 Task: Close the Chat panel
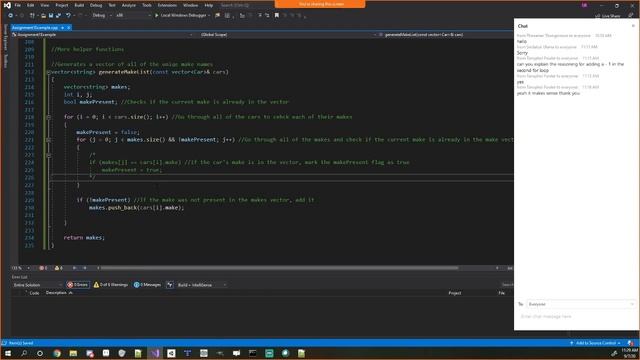(x=633, y=26)
